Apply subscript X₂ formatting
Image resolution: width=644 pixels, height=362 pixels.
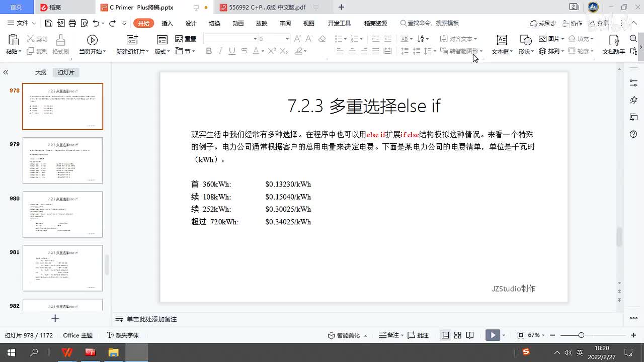(x=284, y=51)
